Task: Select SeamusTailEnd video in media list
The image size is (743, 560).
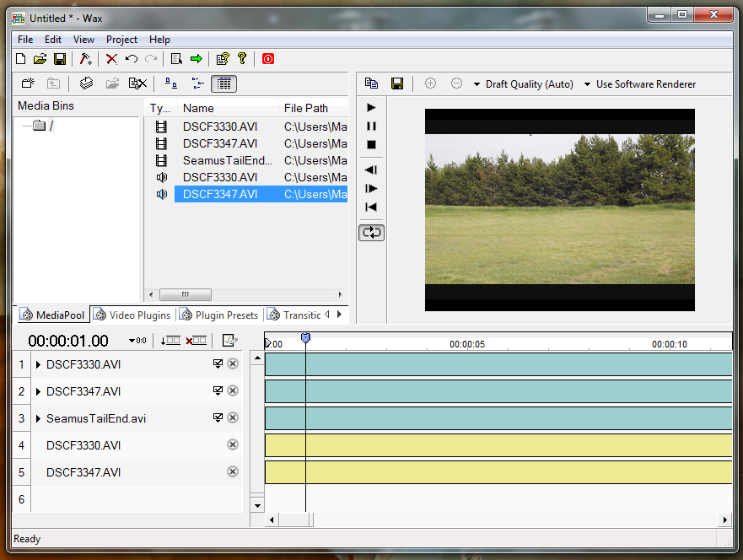Action: [x=228, y=160]
